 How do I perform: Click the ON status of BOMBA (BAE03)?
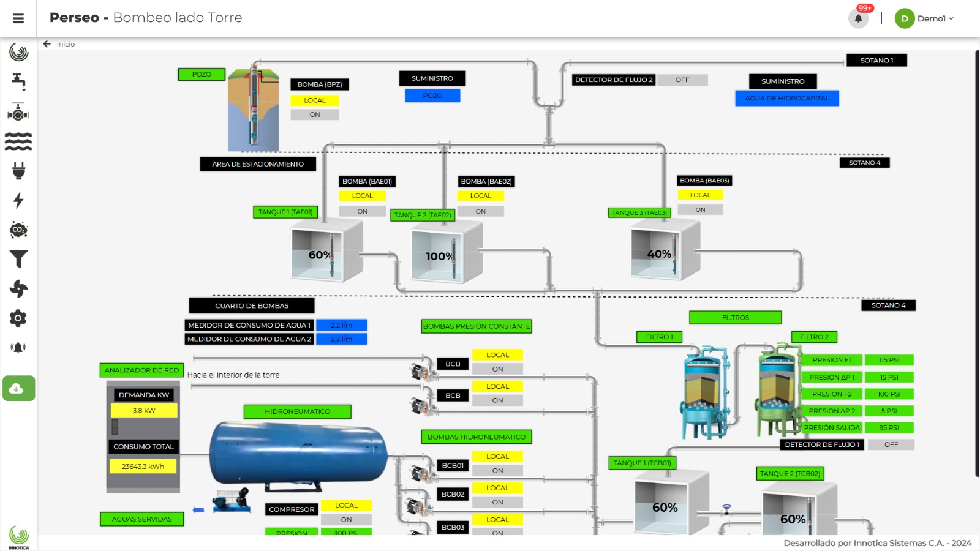pos(700,209)
